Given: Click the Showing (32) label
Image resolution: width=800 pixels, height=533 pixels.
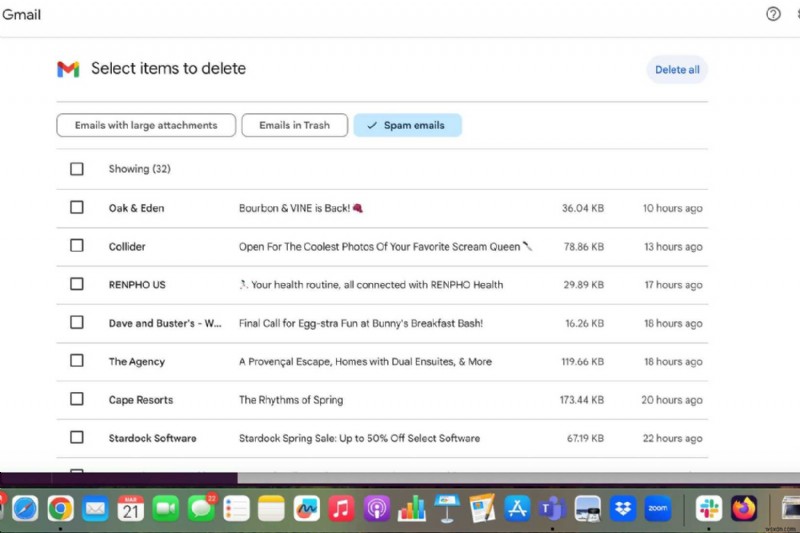Looking at the screenshot, I should tap(139, 169).
